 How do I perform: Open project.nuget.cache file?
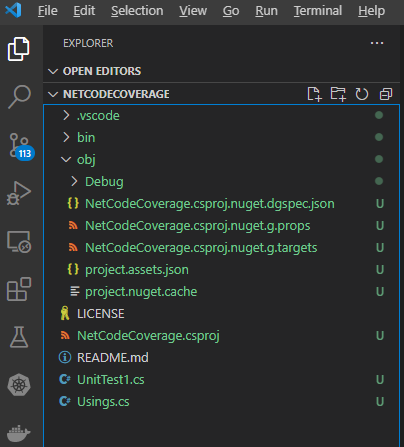pos(221,291)
